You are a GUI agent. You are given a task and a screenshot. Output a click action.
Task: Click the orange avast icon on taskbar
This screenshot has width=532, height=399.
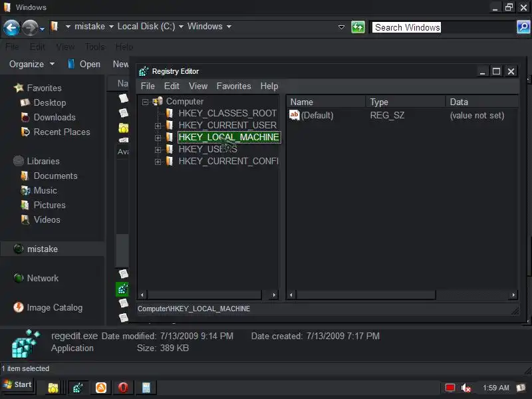[x=101, y=388]
